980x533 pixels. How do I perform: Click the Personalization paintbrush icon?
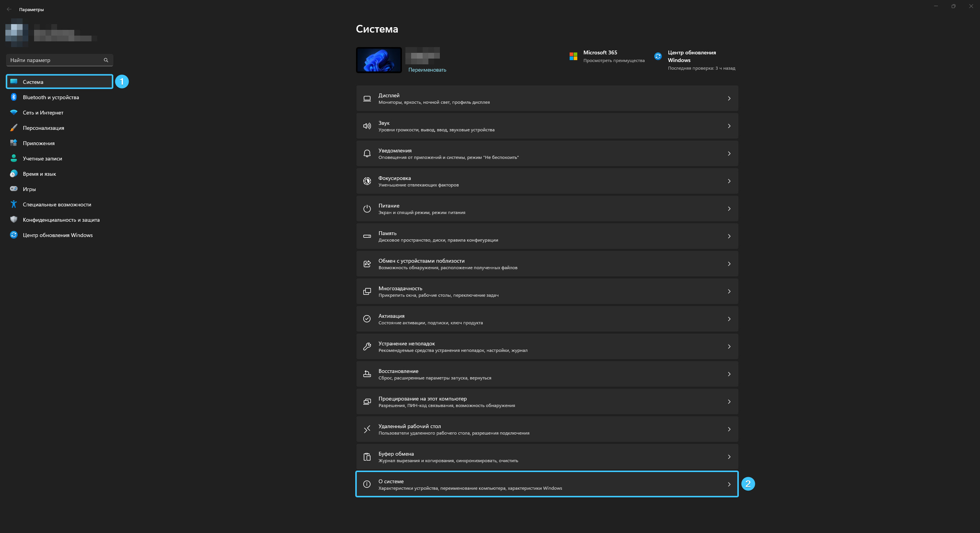[14, 128]
